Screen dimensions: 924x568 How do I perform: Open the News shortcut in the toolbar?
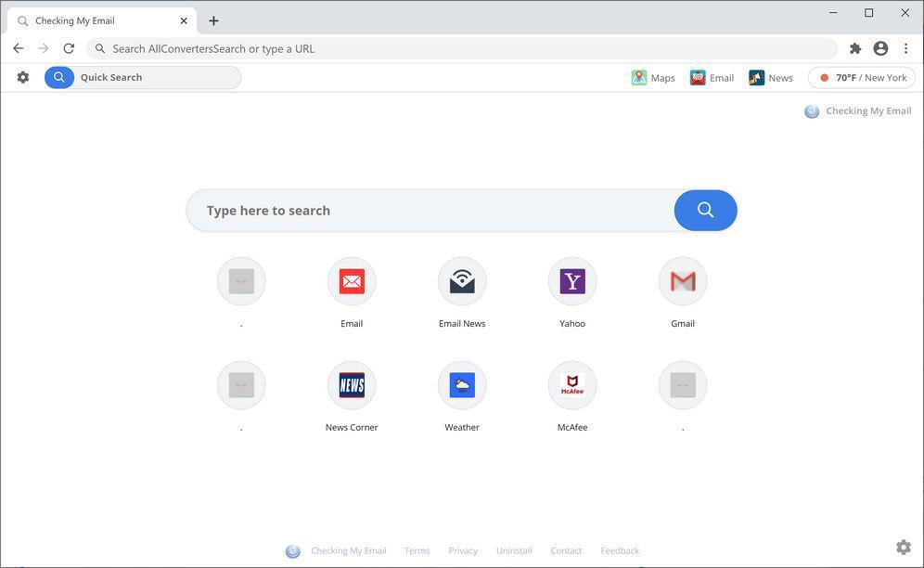(x=771, y=78)
